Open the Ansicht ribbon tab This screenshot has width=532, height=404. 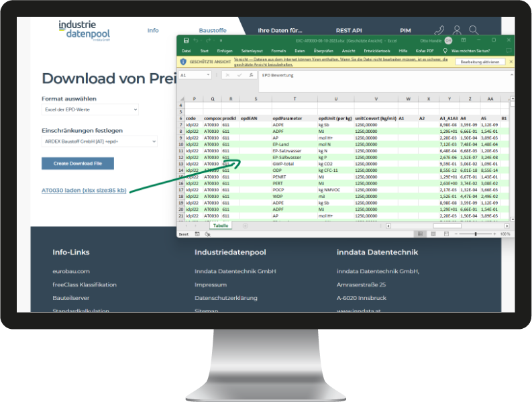point(348,51)
